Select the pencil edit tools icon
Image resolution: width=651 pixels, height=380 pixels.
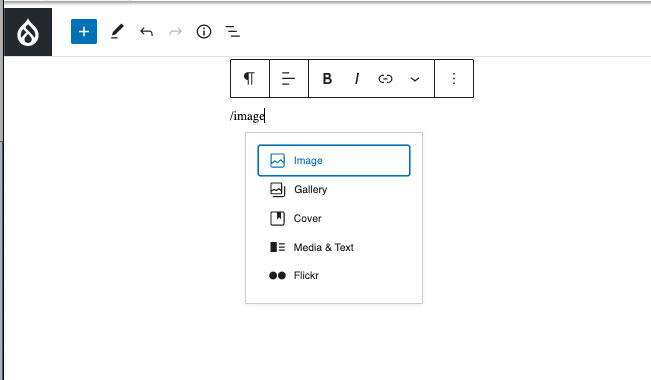pos(117,32)
